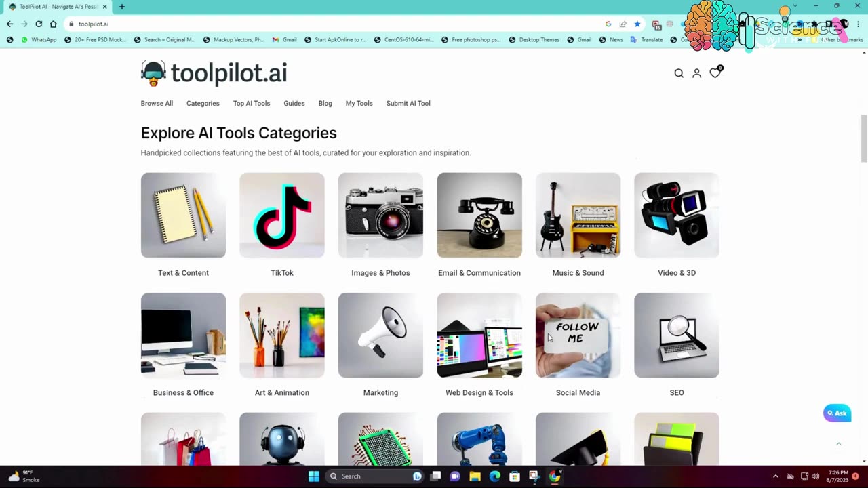Click the scroll-to-top arrow

point(839,444)
